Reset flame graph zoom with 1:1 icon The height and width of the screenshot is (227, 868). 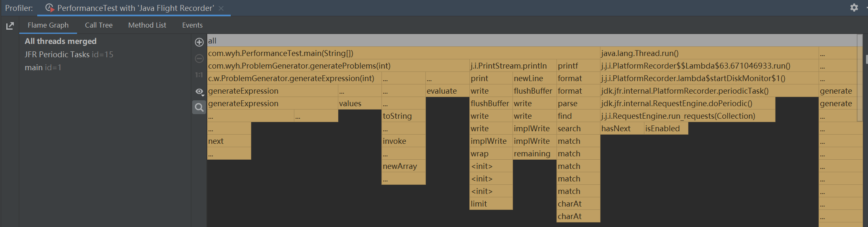tap(199, 75)
